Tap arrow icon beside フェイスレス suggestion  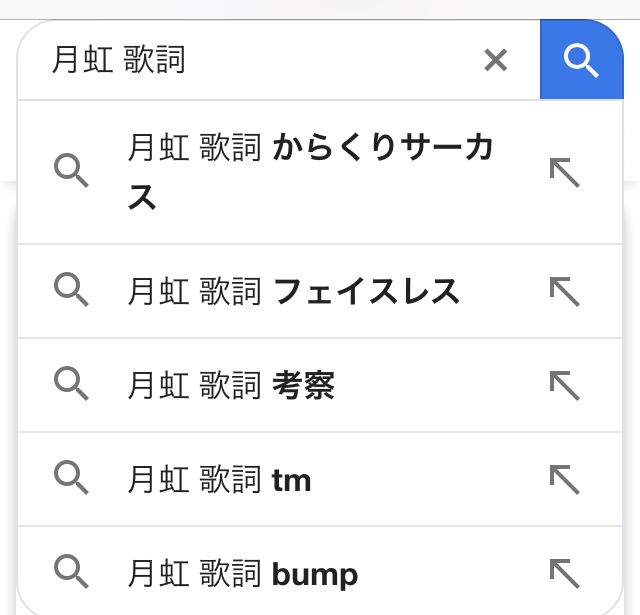click(x=565, y=291)
